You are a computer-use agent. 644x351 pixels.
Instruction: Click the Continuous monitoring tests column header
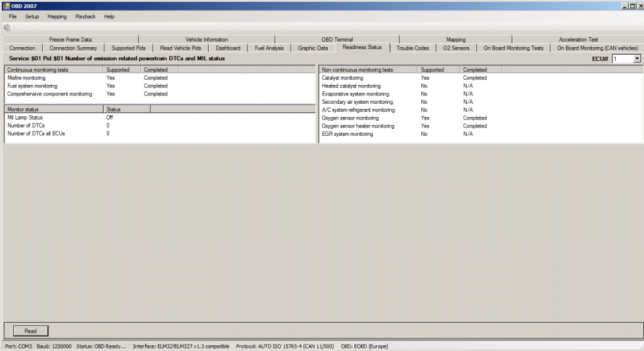(x=53, y=70)
